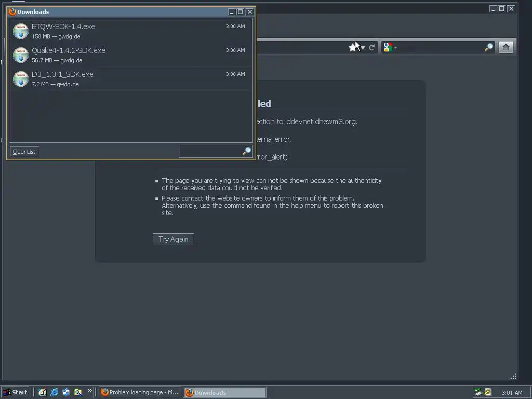Click the '56.7 MB — gwdg.de' text

[x=57, y=60]
